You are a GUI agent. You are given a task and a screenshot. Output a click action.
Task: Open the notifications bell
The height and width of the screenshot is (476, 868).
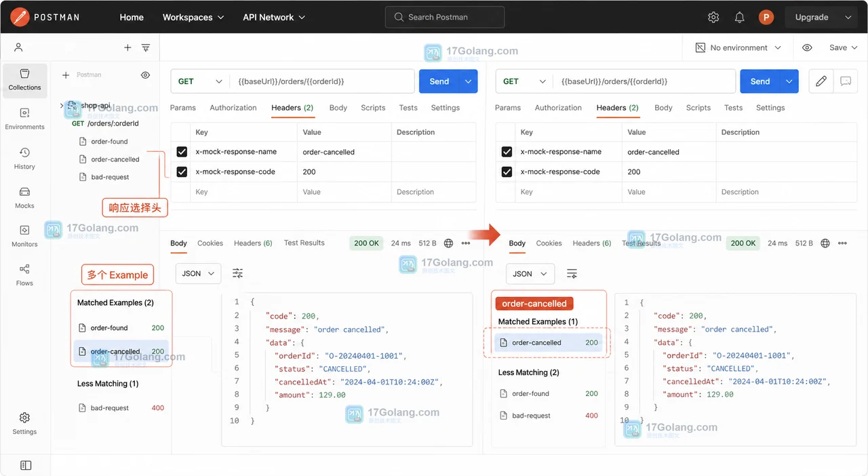[740, 18]
